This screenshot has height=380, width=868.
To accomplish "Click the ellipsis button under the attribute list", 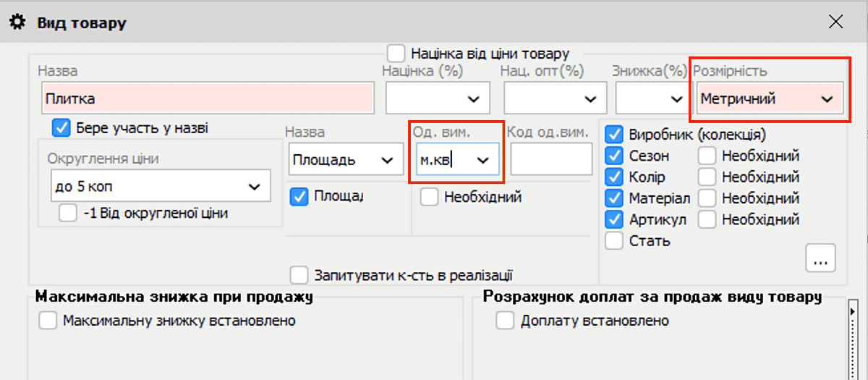I will (820, 259).
